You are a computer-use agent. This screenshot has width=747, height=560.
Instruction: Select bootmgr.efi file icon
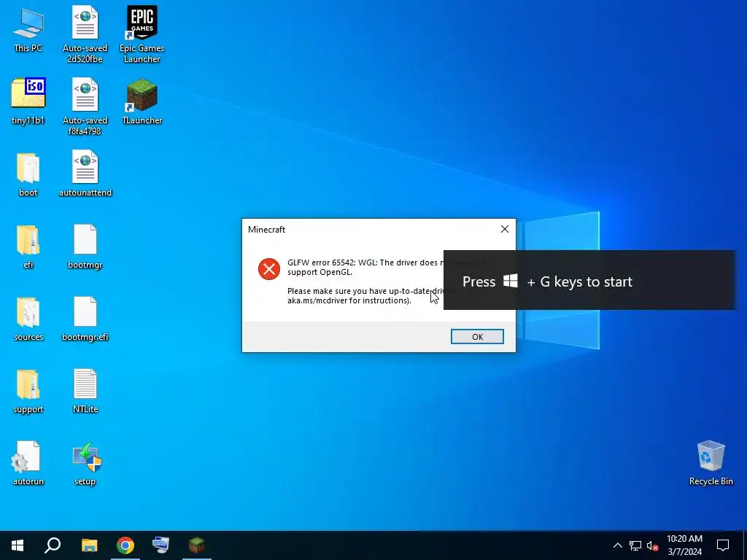click(85, 319)
